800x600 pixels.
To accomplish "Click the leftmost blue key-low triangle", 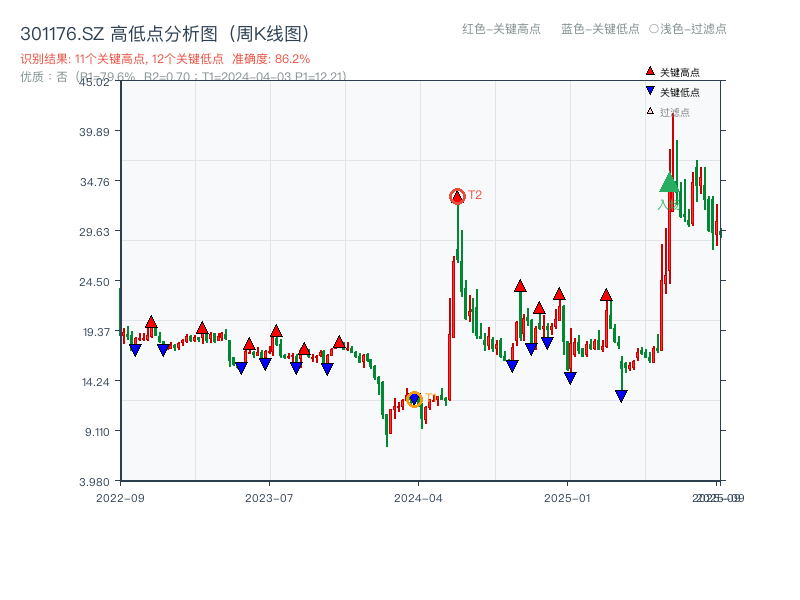I will coord(135,349).
